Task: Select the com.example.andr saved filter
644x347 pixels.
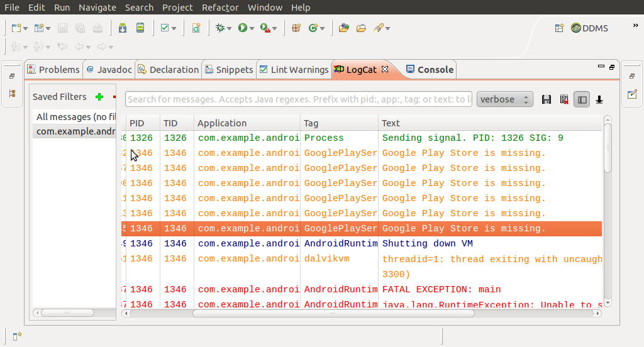Action: coord(74,131)
